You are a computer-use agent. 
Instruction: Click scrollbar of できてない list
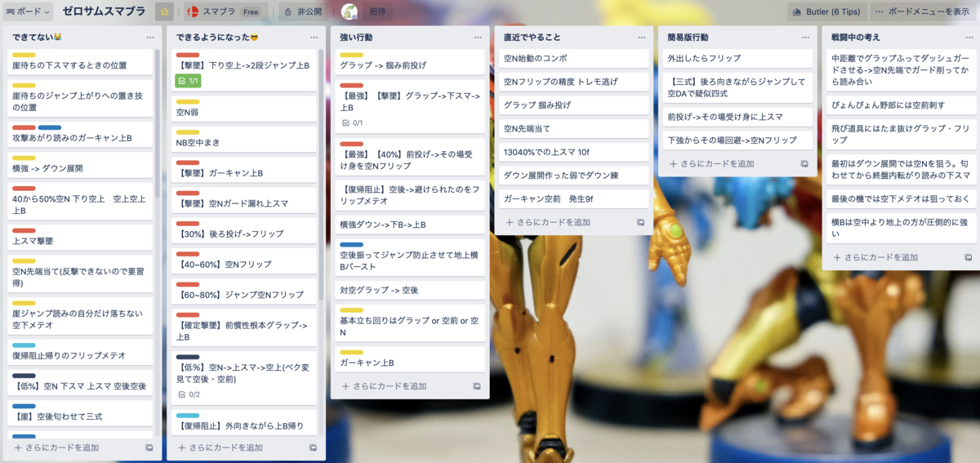tap(158, 122)
